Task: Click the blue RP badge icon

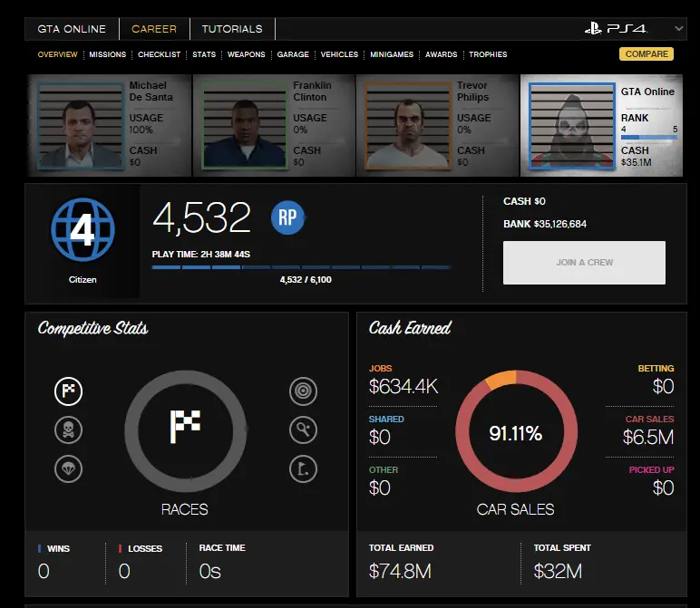Action: (287, 217)
